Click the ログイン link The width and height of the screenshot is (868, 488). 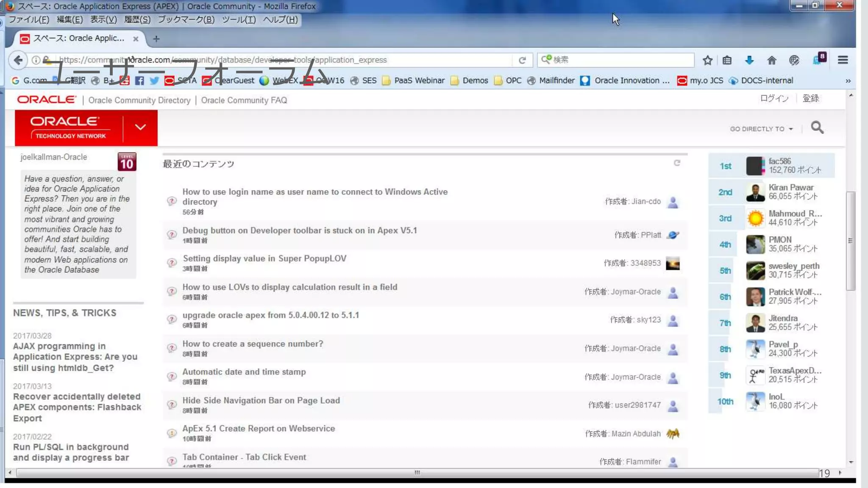click(x=774, y=98)
